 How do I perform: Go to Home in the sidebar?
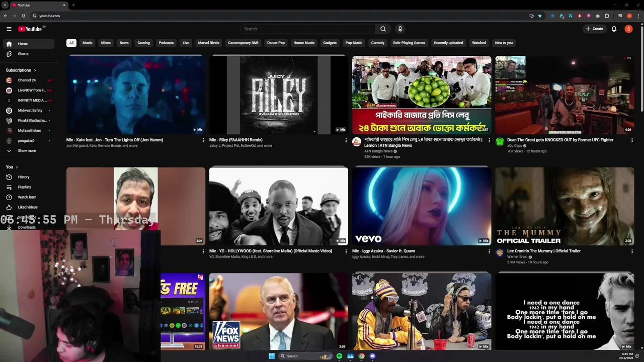pyautogui.click(x=29, y=44)
